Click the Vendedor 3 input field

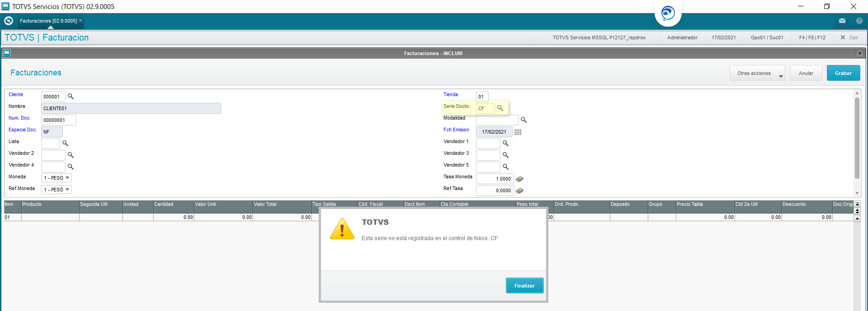pyautogui.click(x=488, y=155)
